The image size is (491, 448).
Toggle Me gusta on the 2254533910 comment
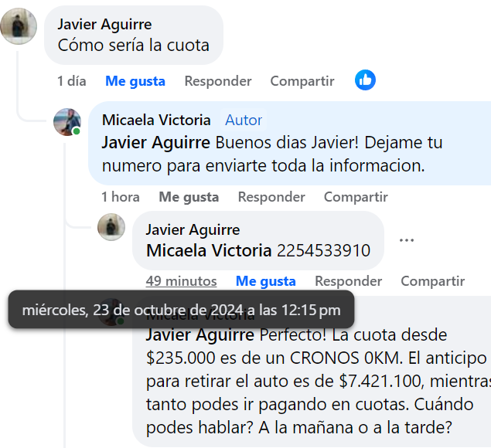pos(265,281)
